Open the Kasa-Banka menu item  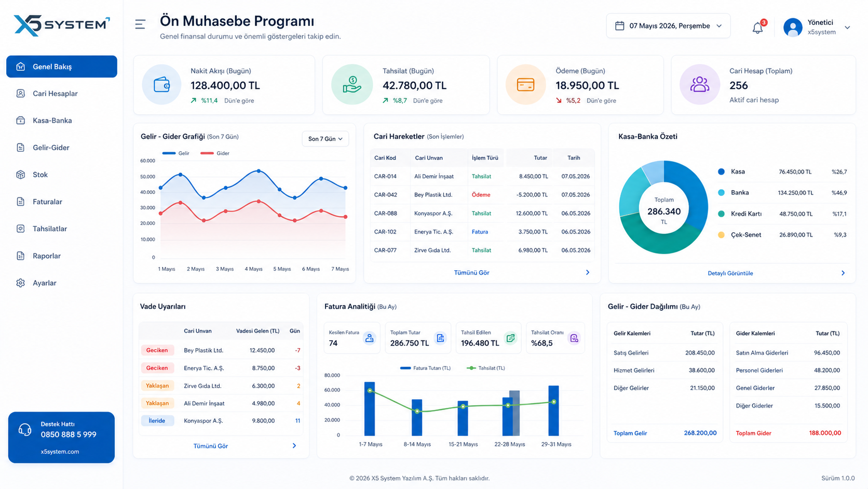click(62, 121)
